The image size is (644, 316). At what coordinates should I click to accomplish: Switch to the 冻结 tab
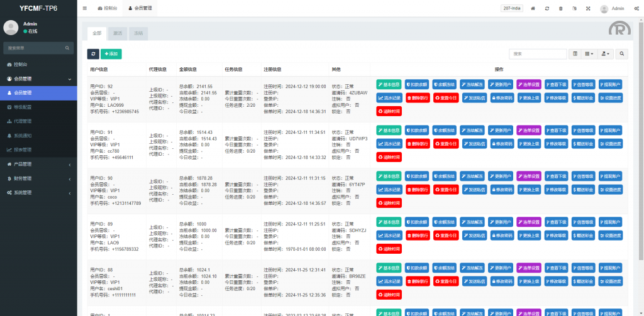(138, 32)
